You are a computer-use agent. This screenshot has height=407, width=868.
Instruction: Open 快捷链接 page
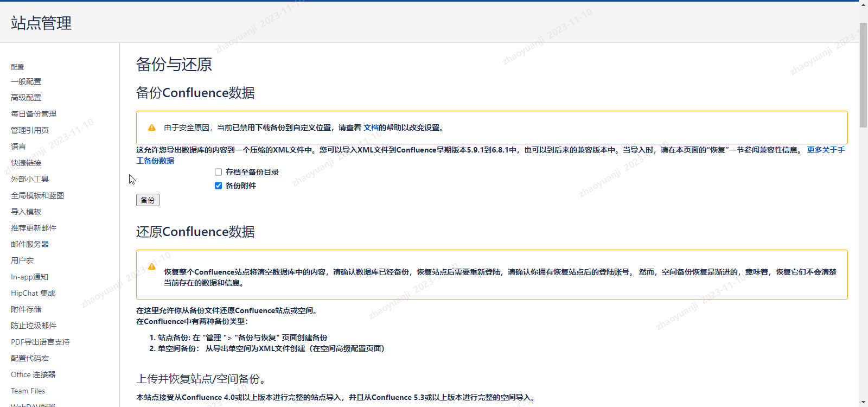(x=26, y=163)
